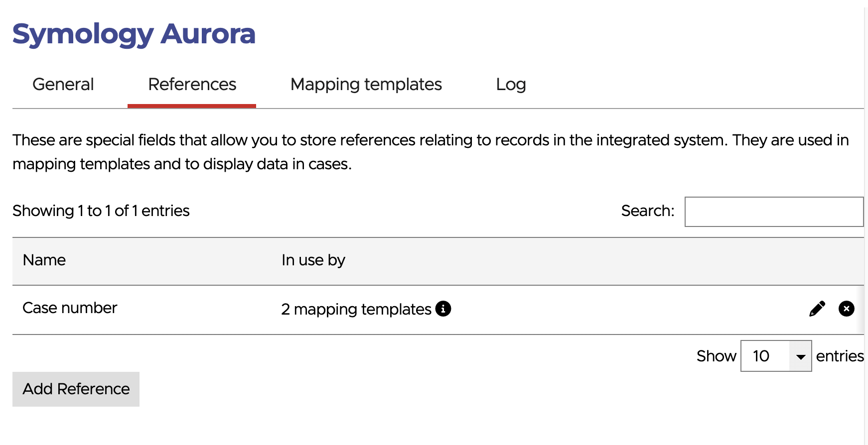The image size is (868, 445).
Task: Click the 2 mapping templates text
Action: 356,309
